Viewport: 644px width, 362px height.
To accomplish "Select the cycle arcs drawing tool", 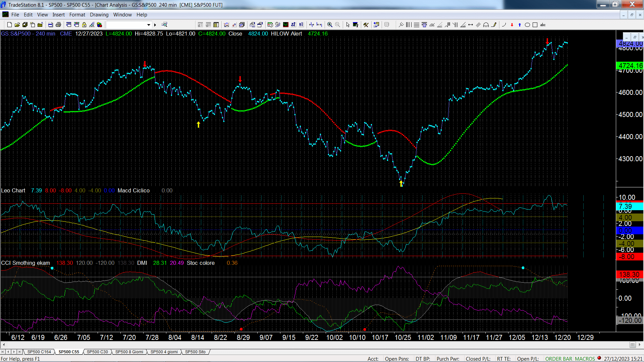I will click(486, 25).
